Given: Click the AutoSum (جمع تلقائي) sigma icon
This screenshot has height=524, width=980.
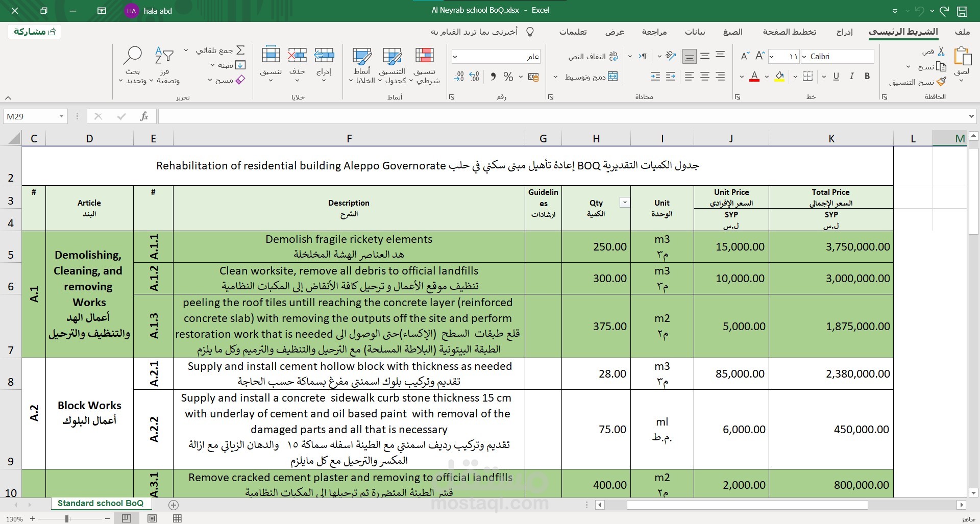Looking at the screenshot, I should coord(240,50).
